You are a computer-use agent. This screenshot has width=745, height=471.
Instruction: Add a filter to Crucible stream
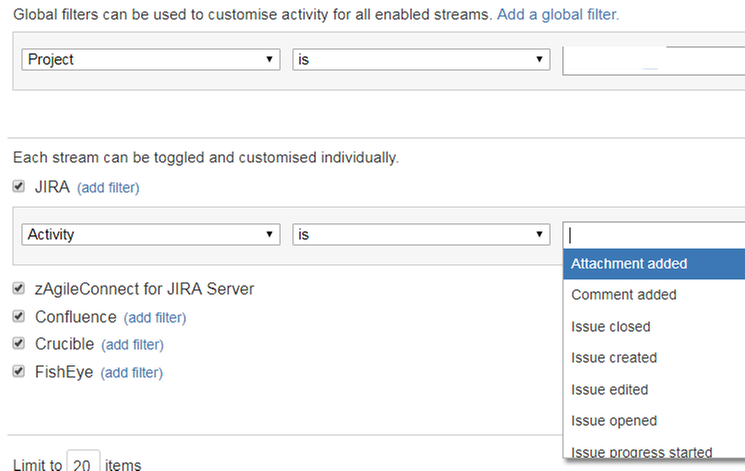pos(132,345)
